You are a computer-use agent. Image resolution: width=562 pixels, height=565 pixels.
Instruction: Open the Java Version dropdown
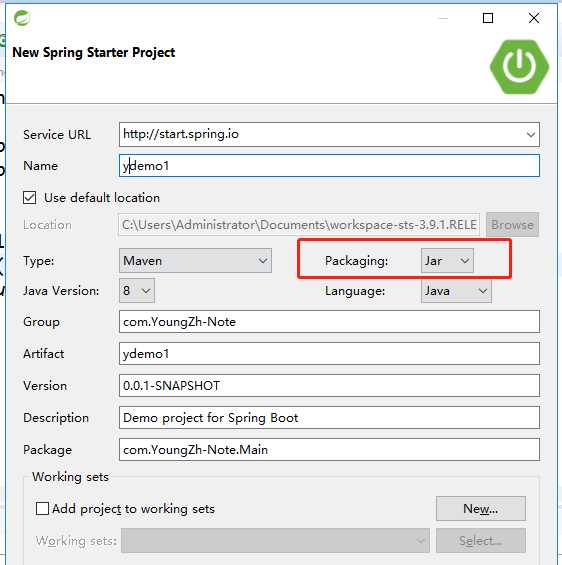tap(137, 290)
